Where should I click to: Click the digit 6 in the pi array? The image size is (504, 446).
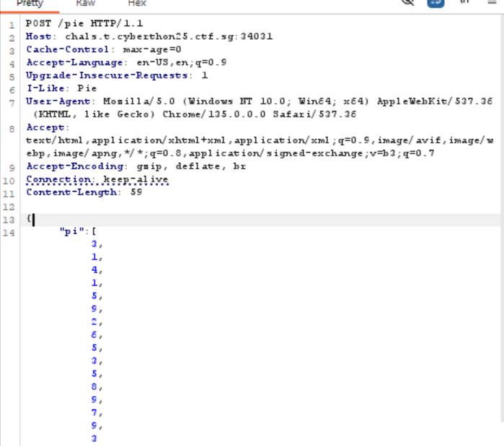[x=94, y=334]
